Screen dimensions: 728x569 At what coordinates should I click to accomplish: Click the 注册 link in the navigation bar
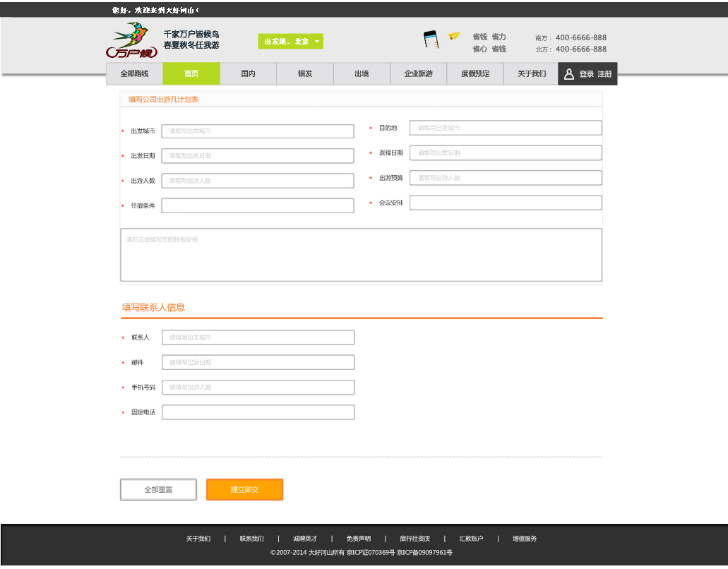pyautogui.click(x=604, y=74)
